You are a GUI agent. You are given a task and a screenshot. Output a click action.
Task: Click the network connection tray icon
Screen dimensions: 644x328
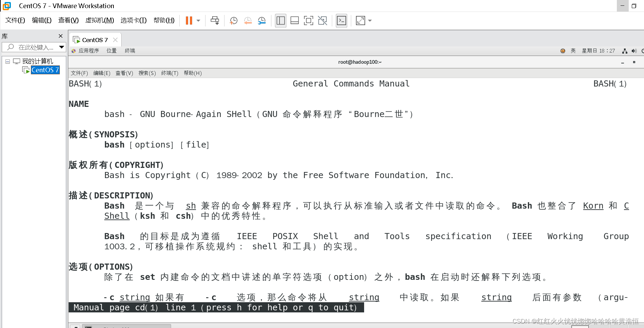(x=625, y=51)
